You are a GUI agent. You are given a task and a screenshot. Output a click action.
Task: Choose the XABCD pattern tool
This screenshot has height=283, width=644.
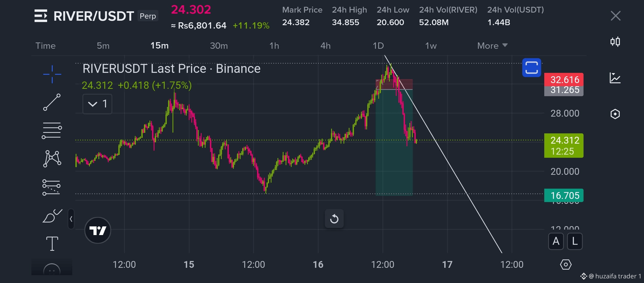pos(52,159)
